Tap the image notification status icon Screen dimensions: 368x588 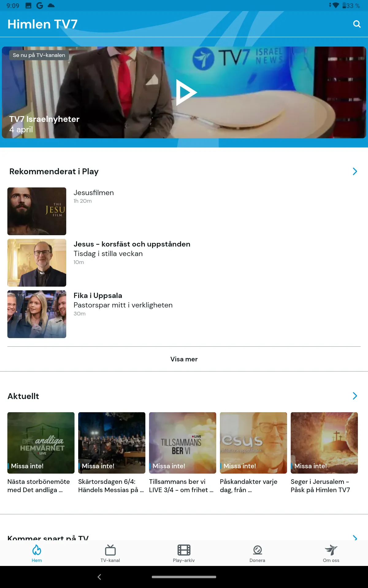click(29, 6)
